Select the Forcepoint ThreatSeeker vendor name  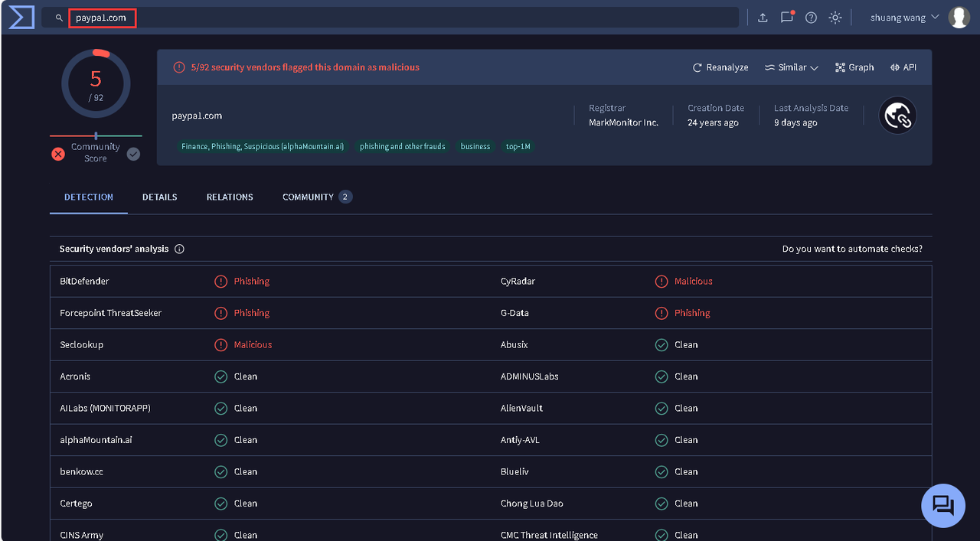coord(110,313)
